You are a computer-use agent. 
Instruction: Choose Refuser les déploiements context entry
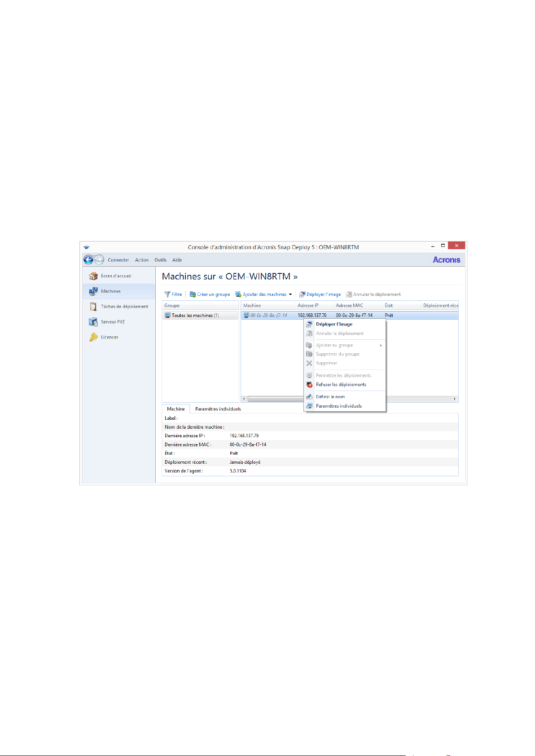345,385
